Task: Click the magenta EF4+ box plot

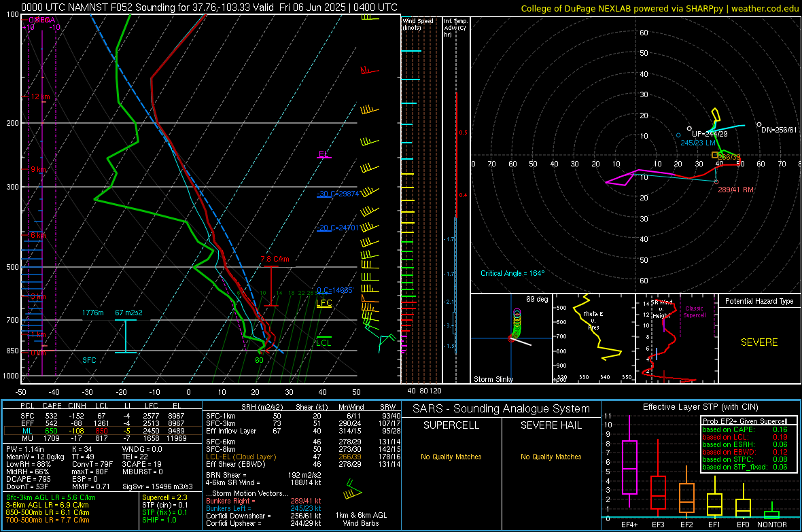Action: coord(629,461)
